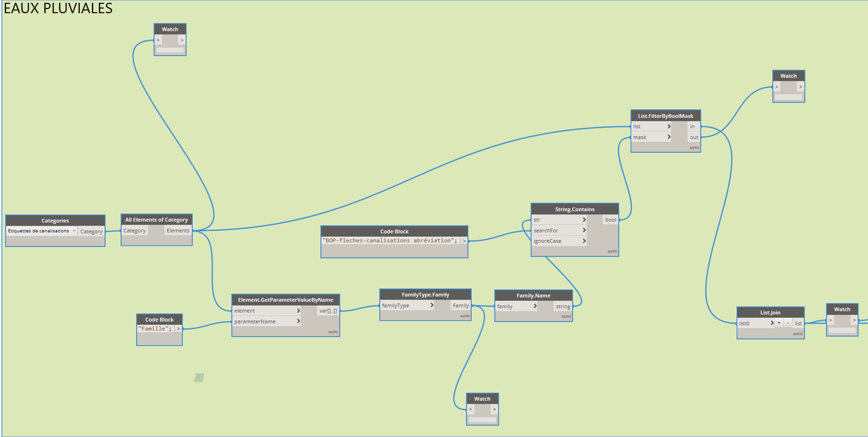Select the "out" output port of List.FilterByBoolMask
Screen dimensions: 868x437
point(694,137)
